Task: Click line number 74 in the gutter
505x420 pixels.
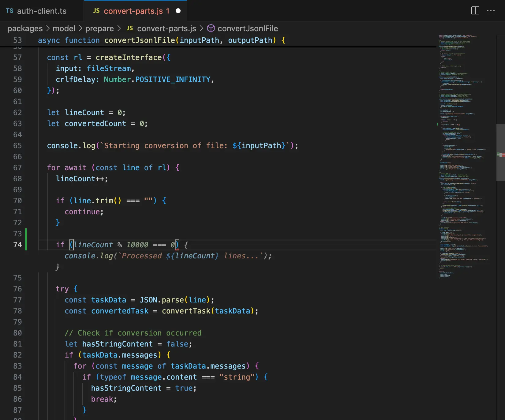Action: coord(17,245)
